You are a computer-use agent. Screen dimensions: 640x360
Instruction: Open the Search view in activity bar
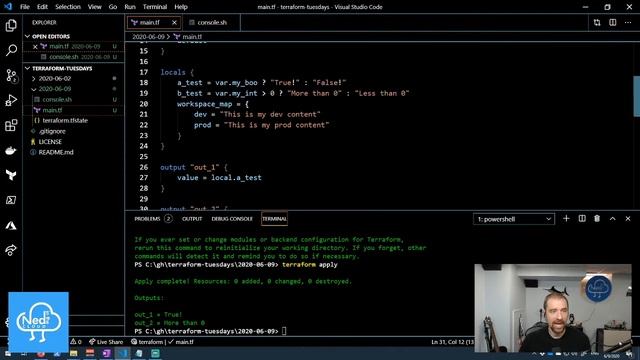tap(11, 50)
